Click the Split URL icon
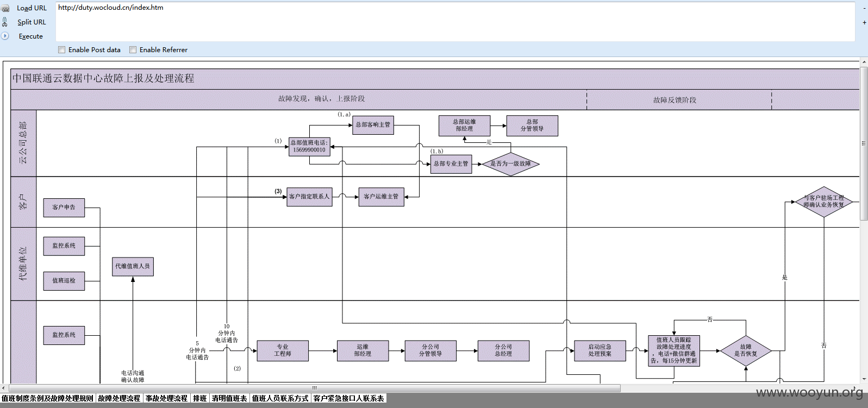 tap(5, 22)
